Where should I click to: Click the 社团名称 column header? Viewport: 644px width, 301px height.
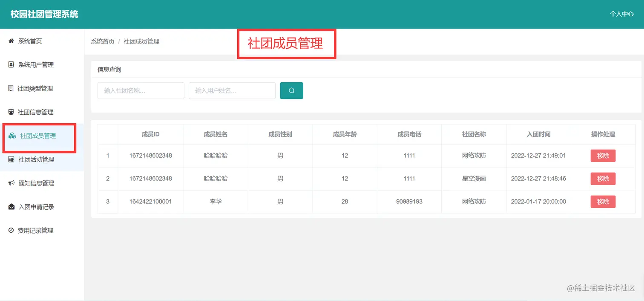tap(474, 134)
